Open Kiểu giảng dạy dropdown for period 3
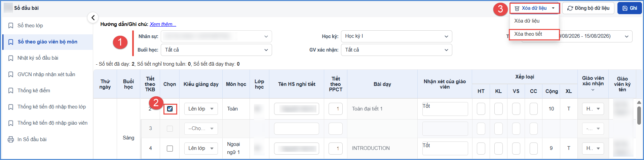Viewport: 644px width, 160px height. 201,129
